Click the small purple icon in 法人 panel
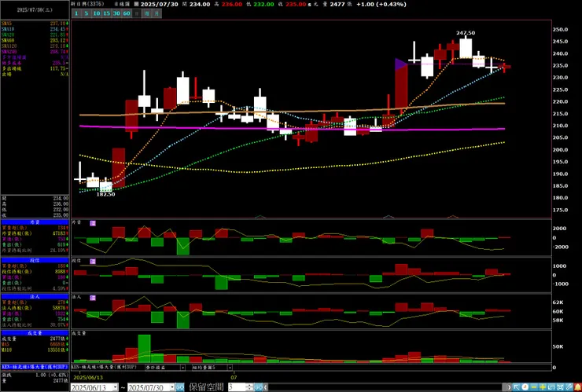The width and height of the screenshot is (582, 392). [93, 298]
